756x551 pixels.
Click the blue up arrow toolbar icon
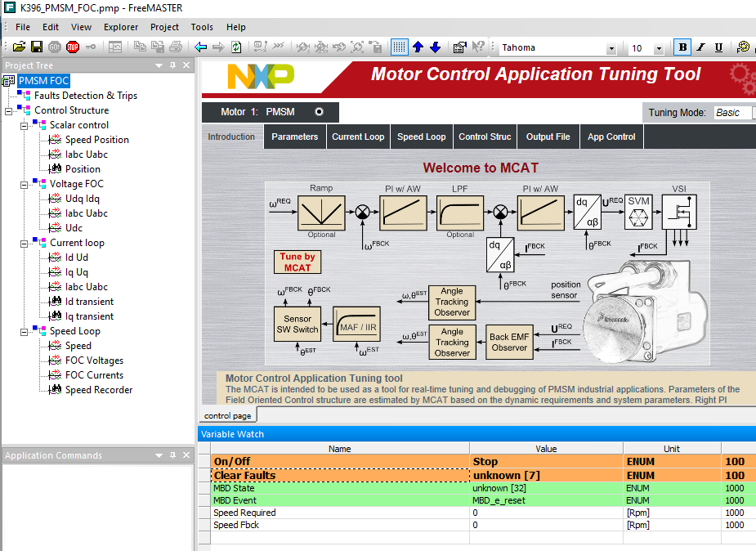(x=418, y=47)
